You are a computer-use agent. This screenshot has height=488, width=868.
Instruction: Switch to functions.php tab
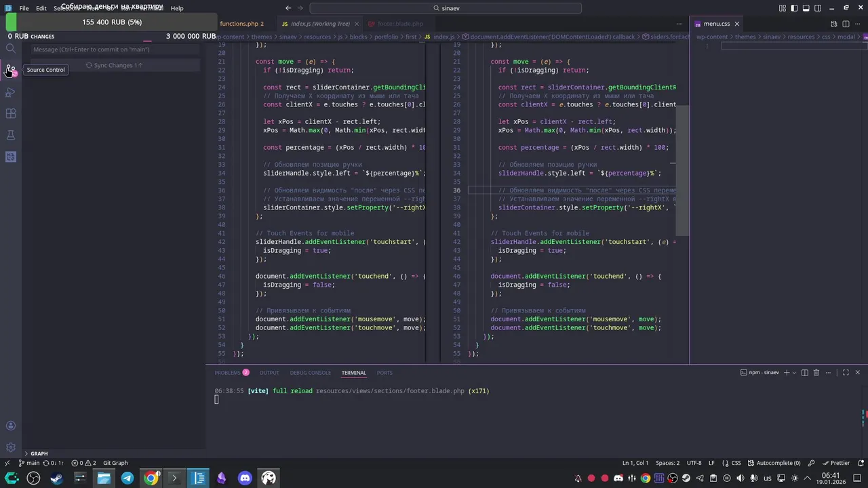pos(241,24)
